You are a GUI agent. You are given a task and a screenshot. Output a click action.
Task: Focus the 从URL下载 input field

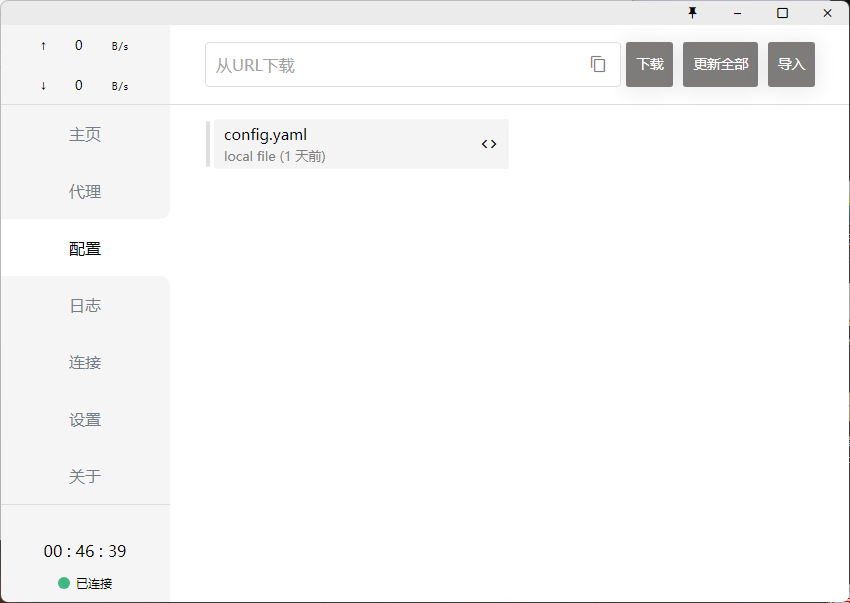pyautogui.click(x=395, y=65)
